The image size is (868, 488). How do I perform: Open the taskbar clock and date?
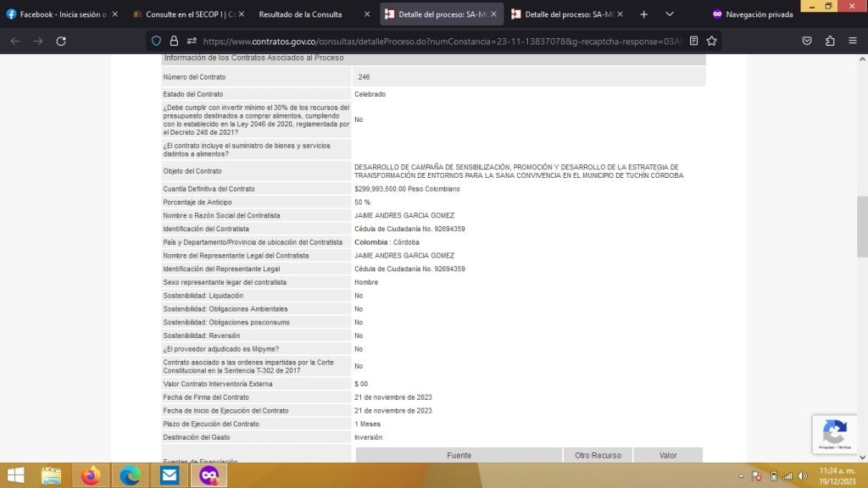(837, 476)
